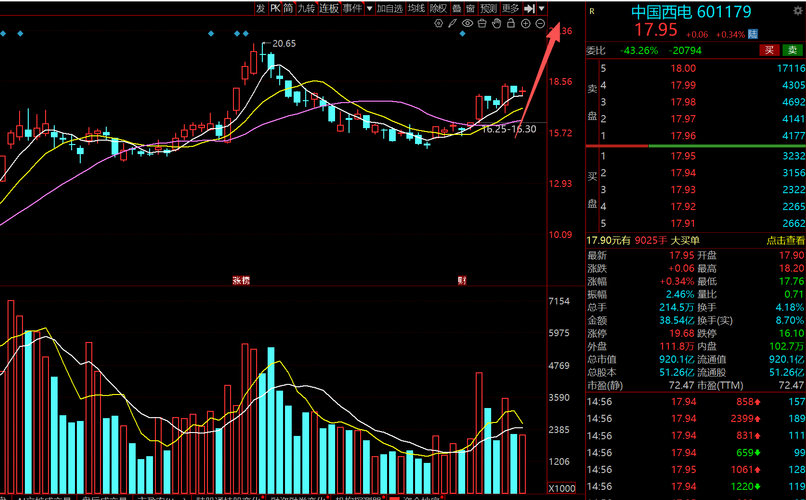
Task: Click the X1000 volume scale label
Action: click(x=561, y=488)
